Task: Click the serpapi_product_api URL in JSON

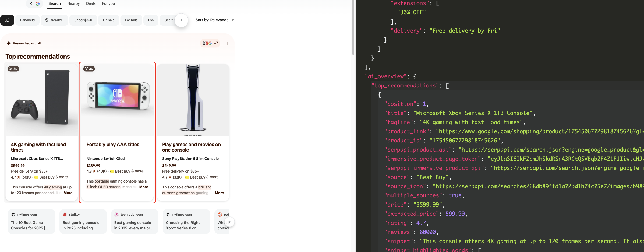Action: click(551, 150)
